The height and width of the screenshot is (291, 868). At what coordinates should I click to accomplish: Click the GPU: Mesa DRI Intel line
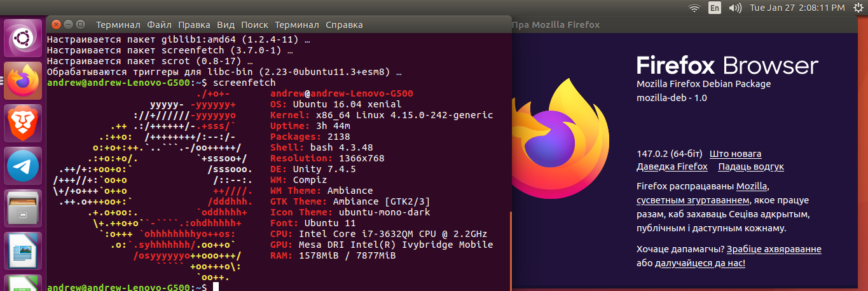tap(382, 245)
